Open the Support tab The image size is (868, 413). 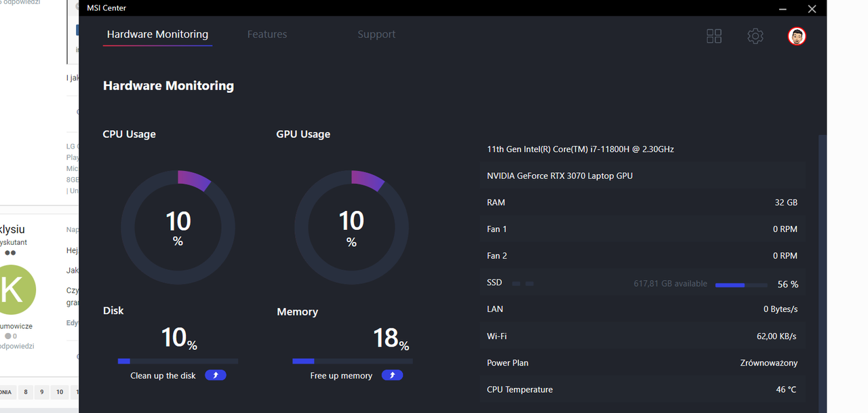376,35
